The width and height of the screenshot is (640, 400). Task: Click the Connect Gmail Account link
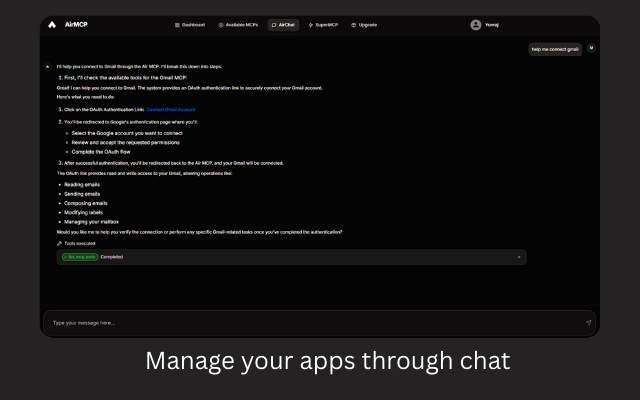point(171,109)
